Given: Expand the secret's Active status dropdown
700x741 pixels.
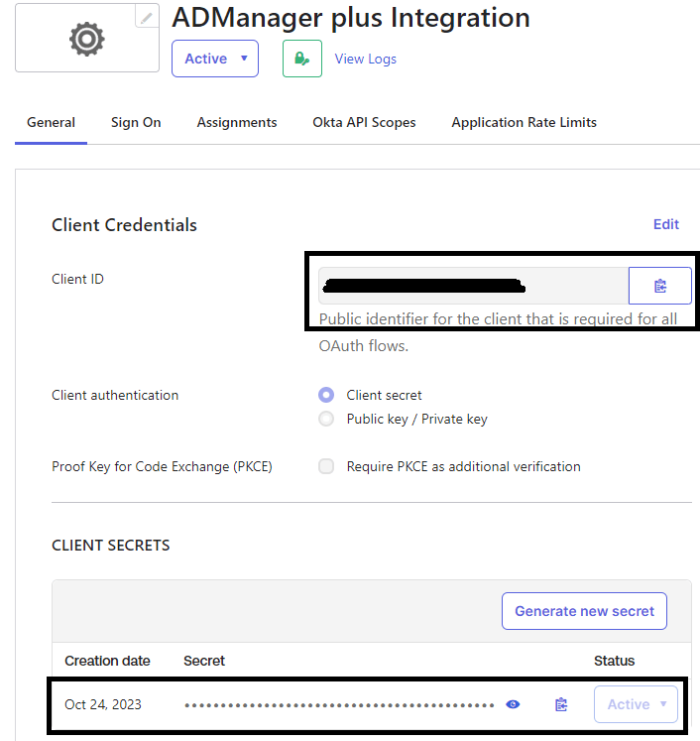Looking at the screenshot, I should 636,704.
